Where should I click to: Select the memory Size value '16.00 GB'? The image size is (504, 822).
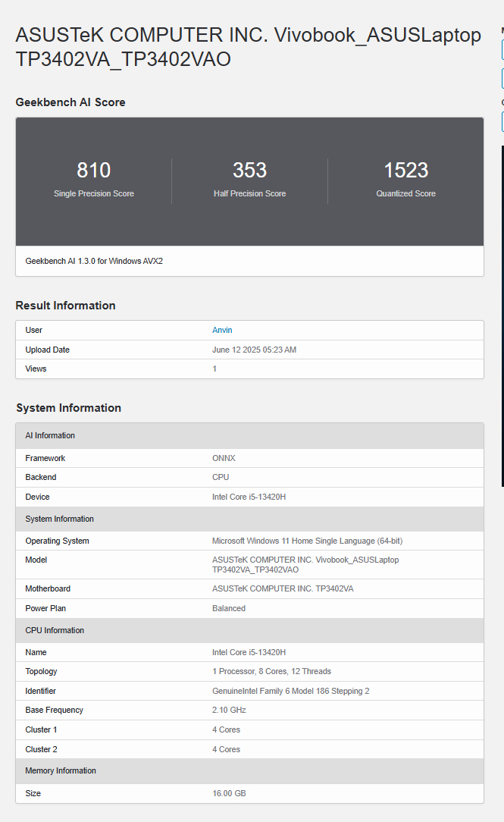click(229, 793)
